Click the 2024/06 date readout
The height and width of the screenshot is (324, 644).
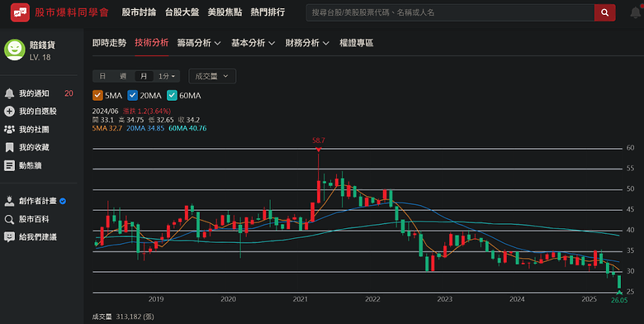[105, 111]
